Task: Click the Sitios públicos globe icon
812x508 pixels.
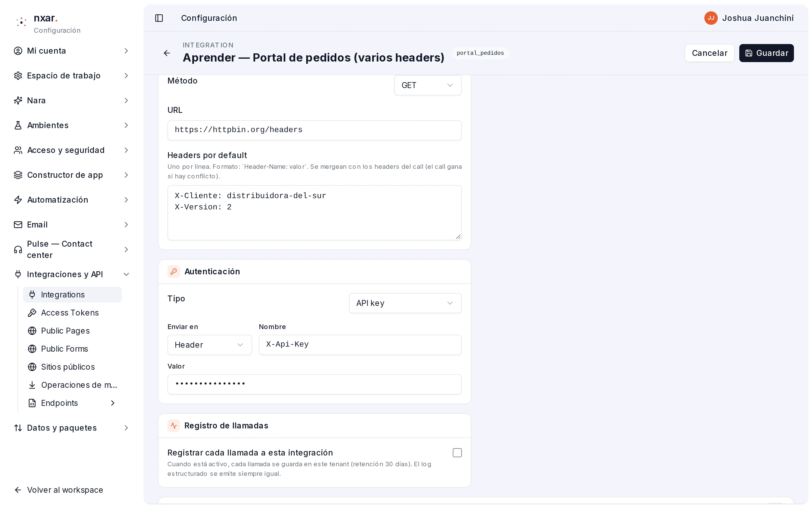Action: (32, 367)
